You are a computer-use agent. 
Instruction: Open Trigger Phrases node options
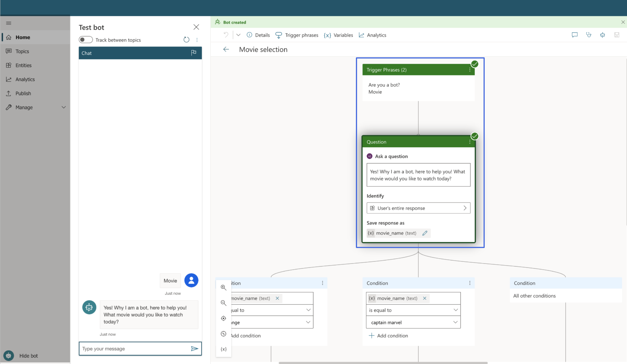point(470,70)
